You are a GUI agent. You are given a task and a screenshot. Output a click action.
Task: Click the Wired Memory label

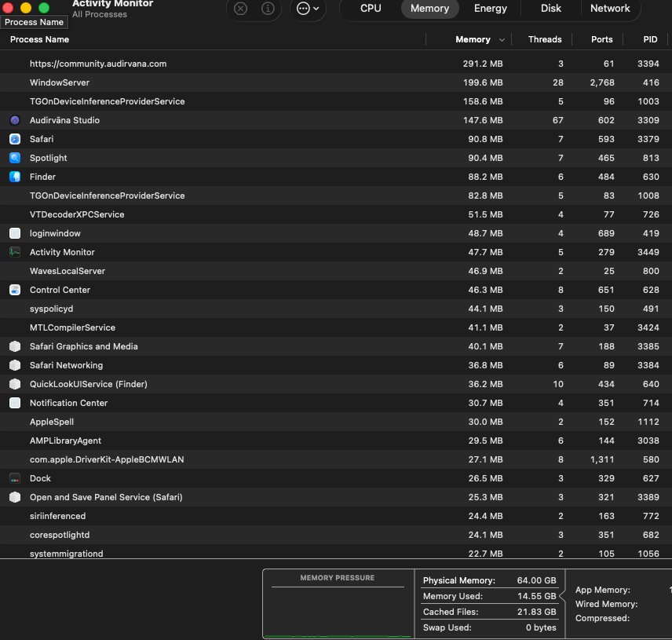606,604
